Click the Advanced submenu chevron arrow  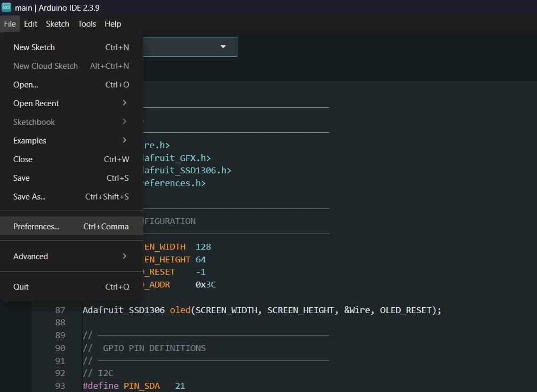pyautogui.click(x=124, y=256)
